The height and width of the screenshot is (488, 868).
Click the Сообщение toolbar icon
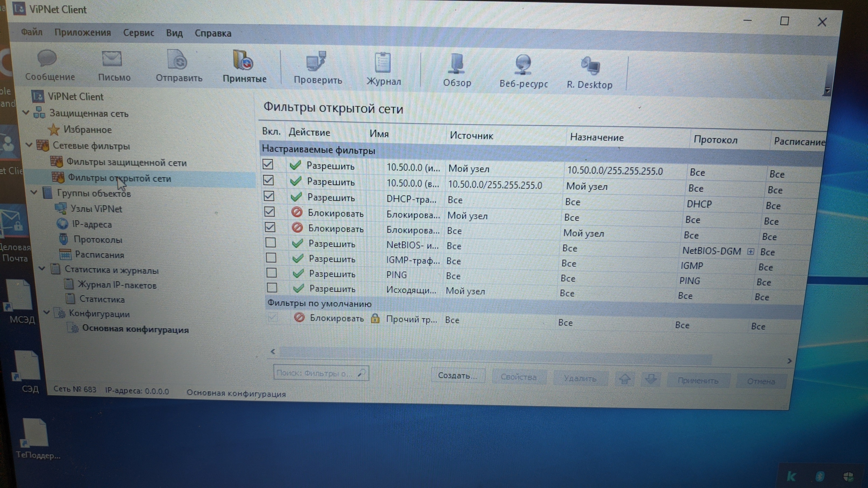pyautogui.click(x=47, y=59)
